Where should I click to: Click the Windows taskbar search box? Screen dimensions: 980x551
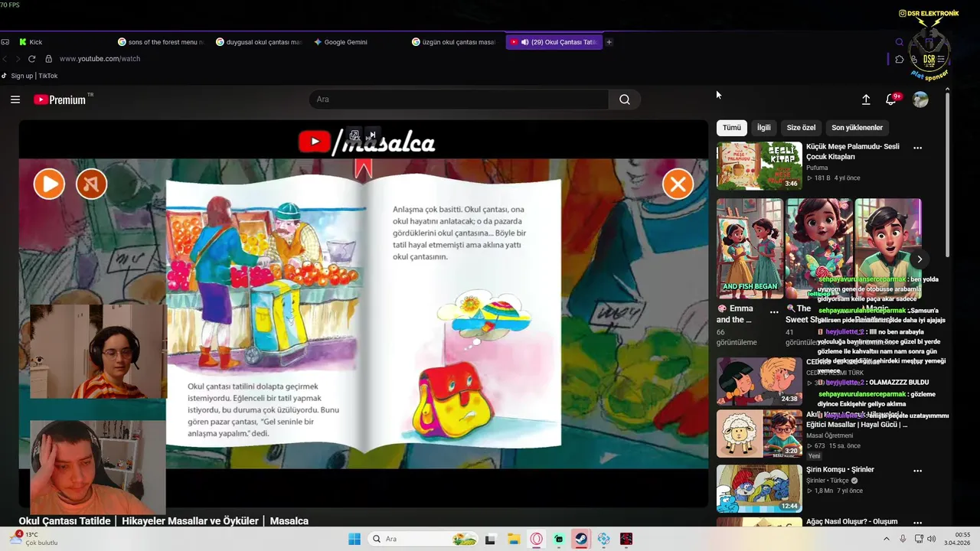pyautogui.click(x=423, y=539)
